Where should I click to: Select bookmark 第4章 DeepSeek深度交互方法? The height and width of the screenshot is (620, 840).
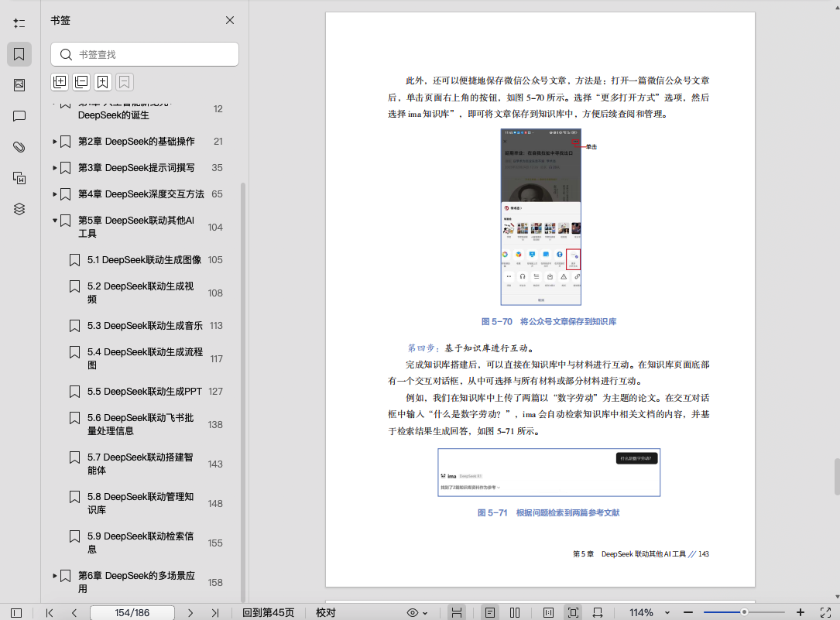141,194
